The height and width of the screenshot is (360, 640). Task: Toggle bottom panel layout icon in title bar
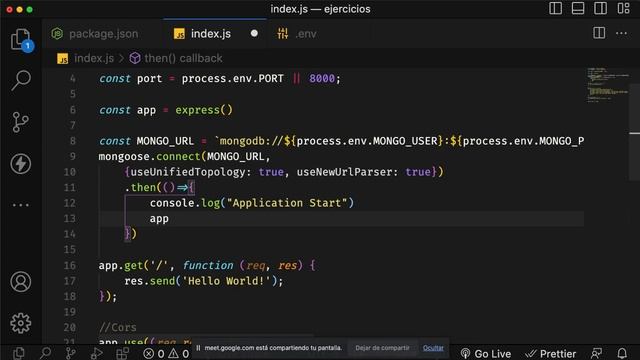pos(578,9)
